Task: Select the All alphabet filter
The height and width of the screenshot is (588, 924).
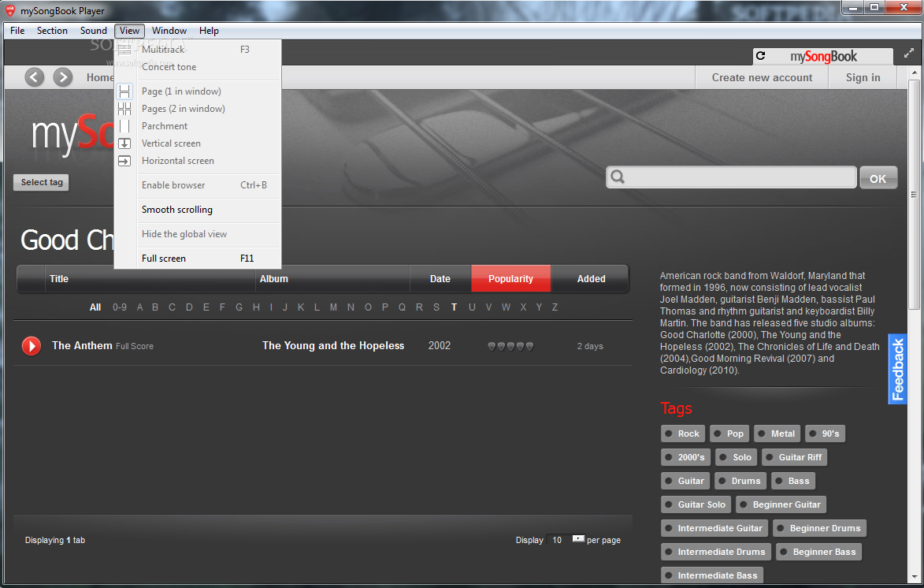Action: (x=95, y=307)
